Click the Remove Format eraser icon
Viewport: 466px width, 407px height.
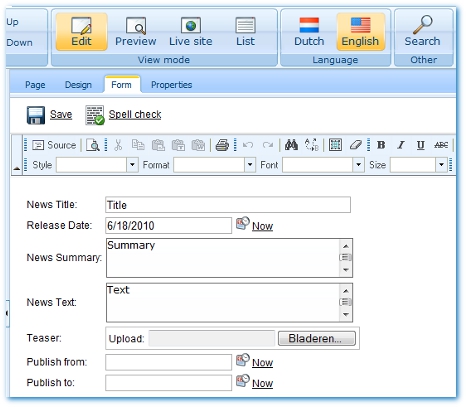(x=356, y=145)
